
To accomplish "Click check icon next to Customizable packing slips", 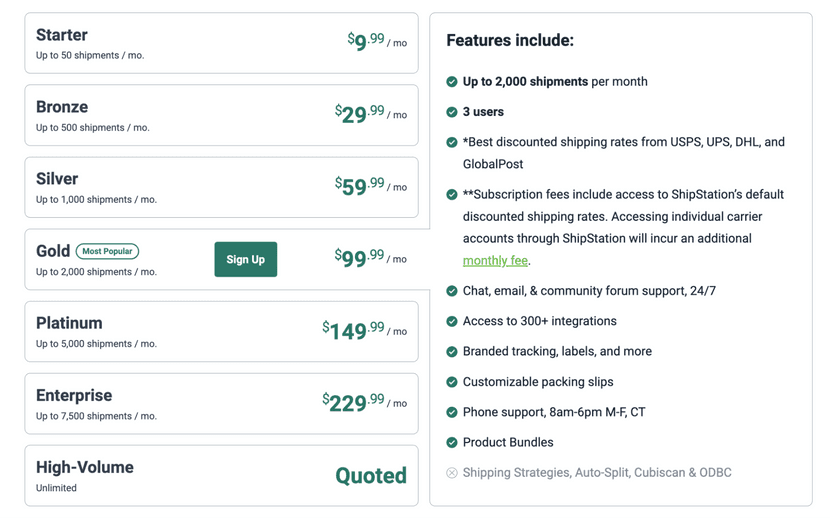I will (452, 382).
